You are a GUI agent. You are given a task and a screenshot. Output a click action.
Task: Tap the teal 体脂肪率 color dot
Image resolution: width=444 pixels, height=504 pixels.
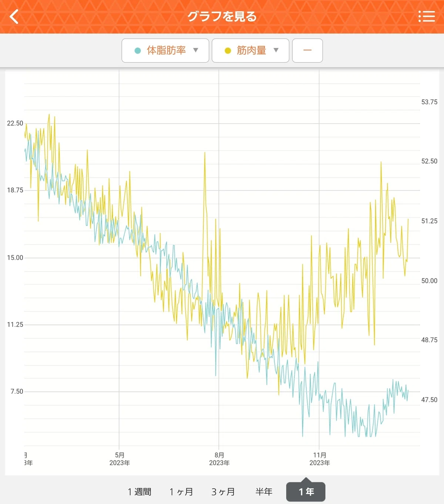tap(138, 51)
